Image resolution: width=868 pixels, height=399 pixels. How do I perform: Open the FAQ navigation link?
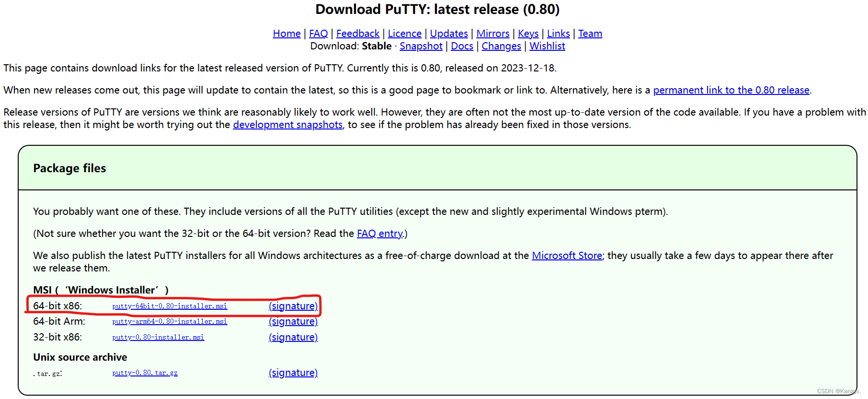pyautogui.click(x=319, y=34)
